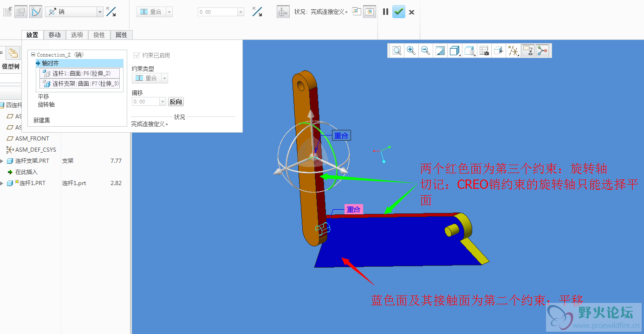Toggle the 约束已启用 checkbox
Viewport: 644px width, 334px height.
136,55
